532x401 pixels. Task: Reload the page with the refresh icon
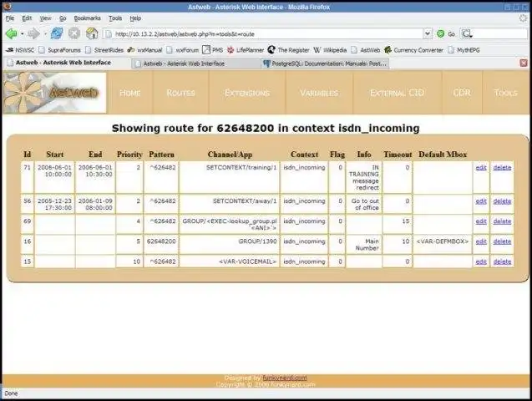(57, 33)
